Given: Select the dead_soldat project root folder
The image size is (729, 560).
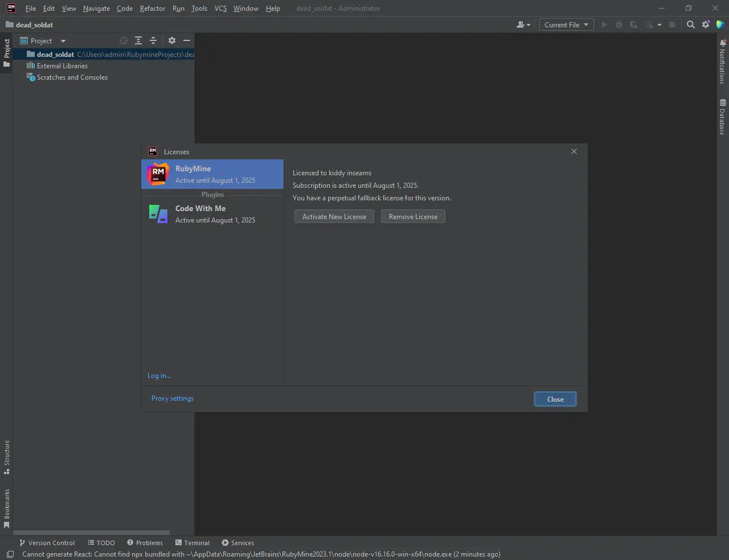Looking at the screenshot, I should coord(104,54).
